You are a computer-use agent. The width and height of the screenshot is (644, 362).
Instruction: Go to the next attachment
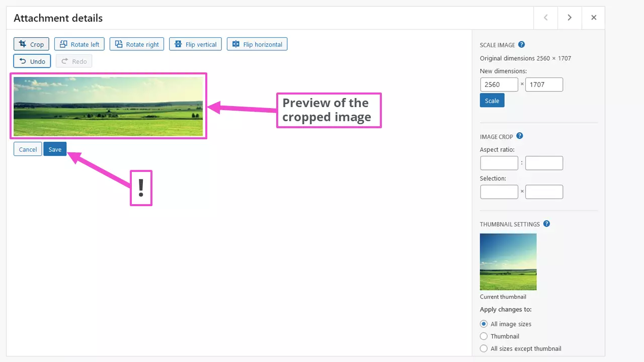coord(570,17)
